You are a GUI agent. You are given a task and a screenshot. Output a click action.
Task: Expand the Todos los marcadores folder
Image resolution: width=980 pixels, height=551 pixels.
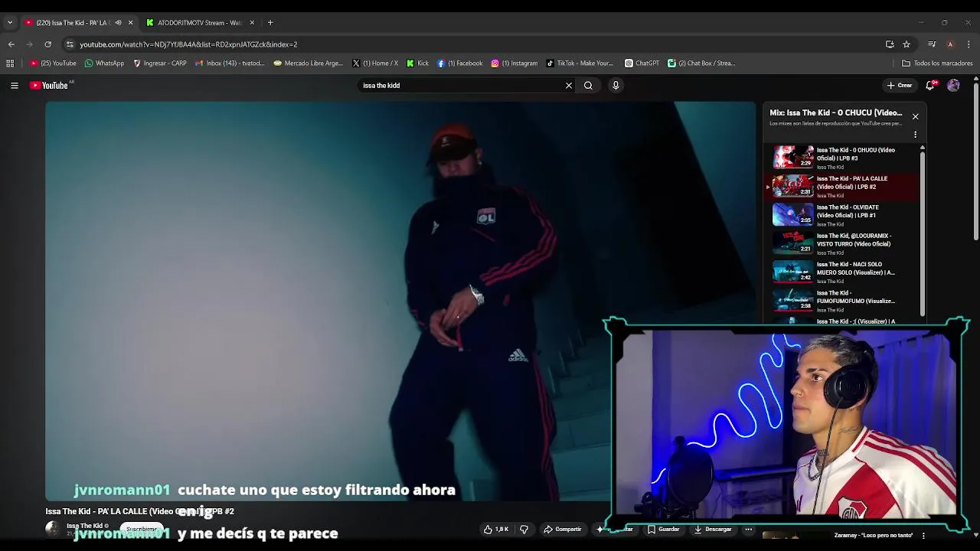click(x=937, y=64)
